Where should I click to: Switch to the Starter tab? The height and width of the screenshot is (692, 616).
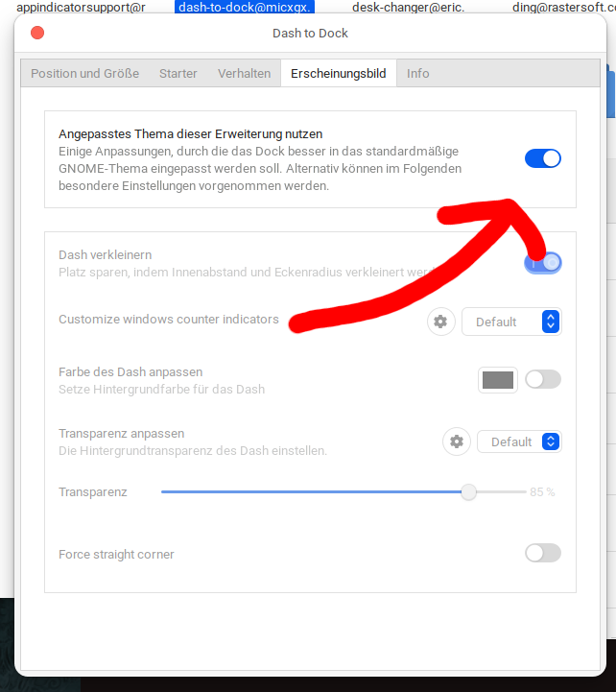(x=178, y=73)
